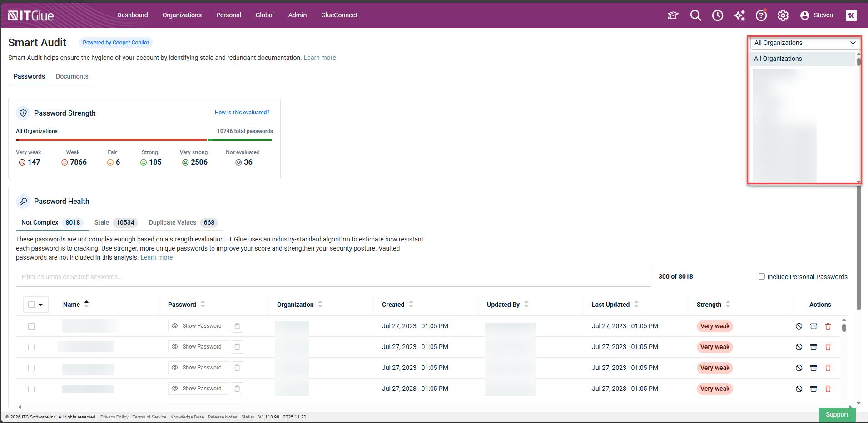Sort table by Strength column arrows
The image size is (868, 423).
coord(728,305)
